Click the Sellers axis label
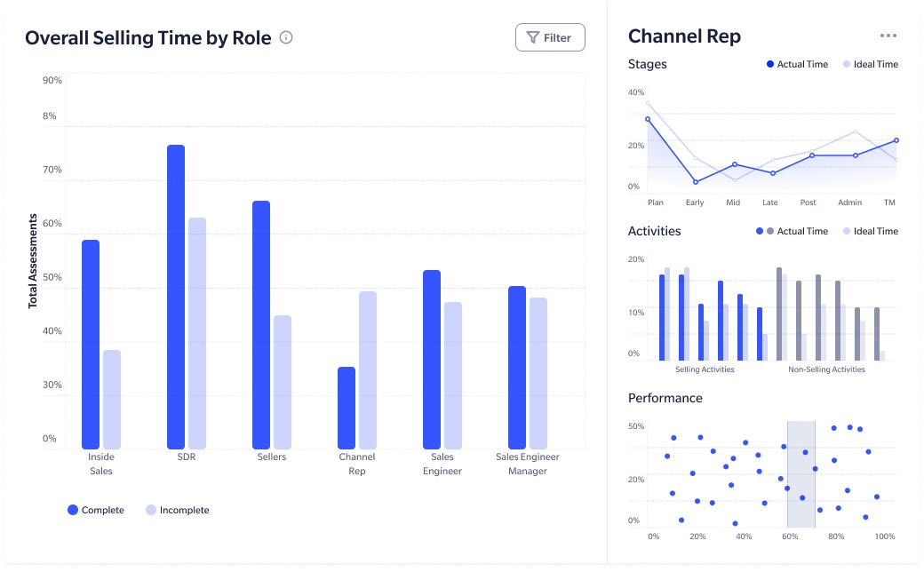 272,457
